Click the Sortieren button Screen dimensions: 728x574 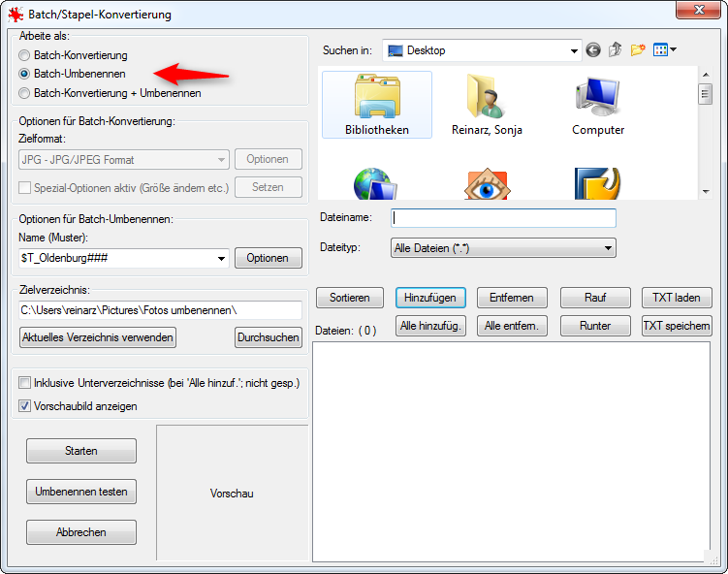350,298
